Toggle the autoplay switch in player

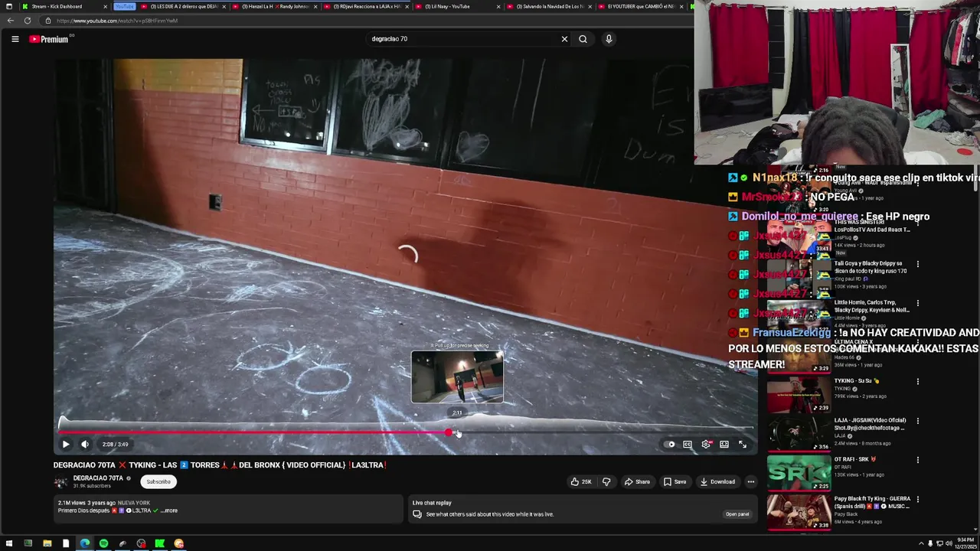coord(671,444)
